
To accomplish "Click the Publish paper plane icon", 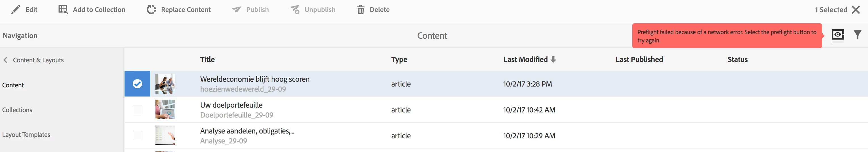I will tap(237, 9).
